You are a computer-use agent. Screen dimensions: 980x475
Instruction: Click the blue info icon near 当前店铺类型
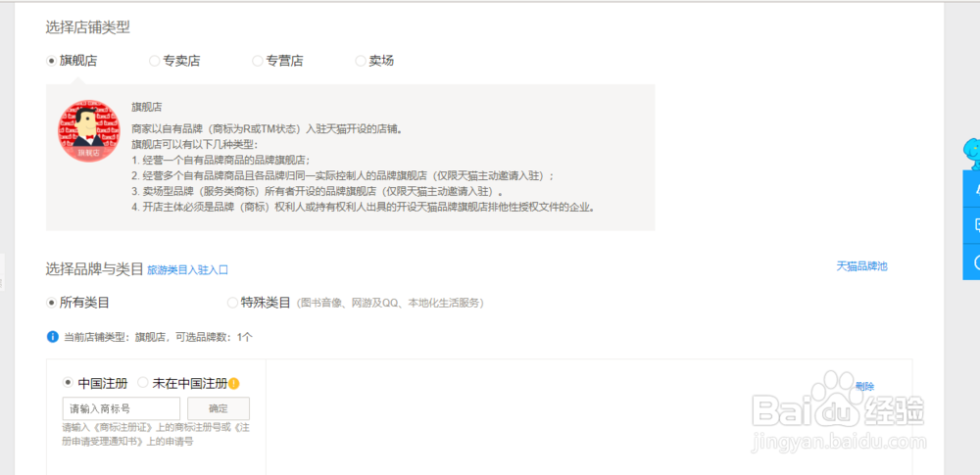pos(53,337)
